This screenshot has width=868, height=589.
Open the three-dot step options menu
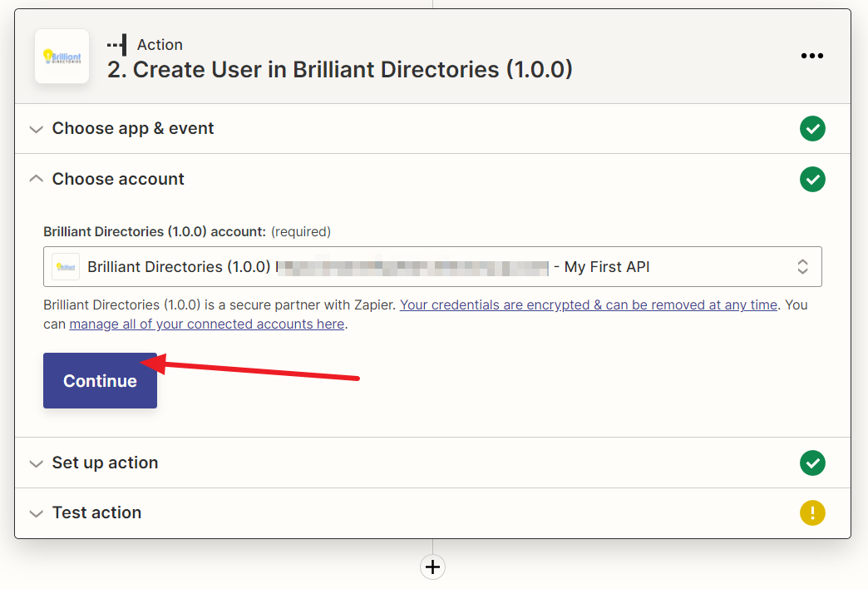pos(811,56)
